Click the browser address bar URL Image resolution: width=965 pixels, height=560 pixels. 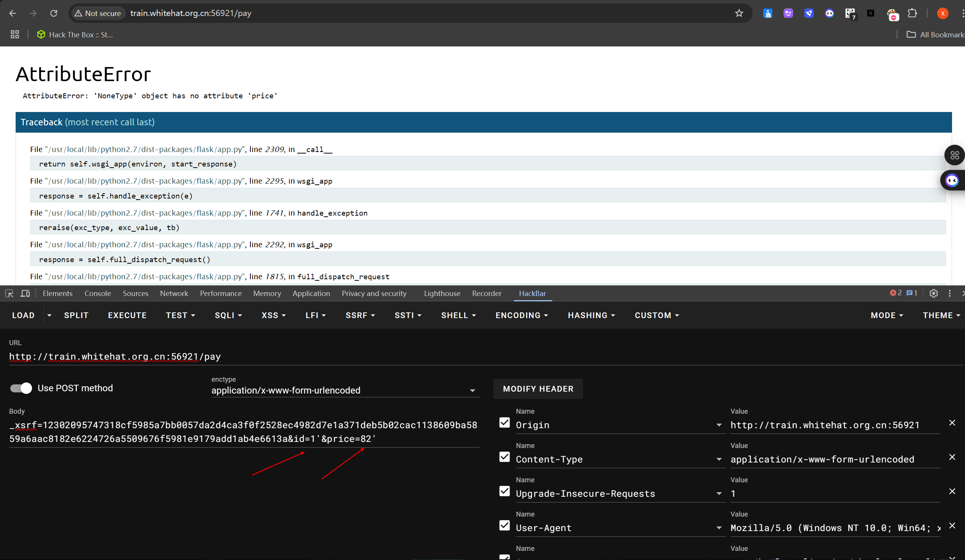191,13
